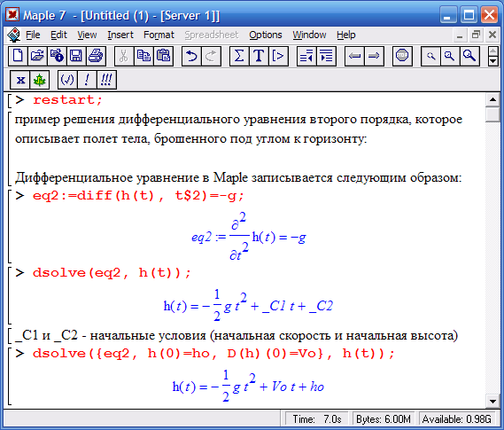Click the outdent section icon
Image resolution: width=504 pixels, height=430 pixels.
(x=306, y=56)
